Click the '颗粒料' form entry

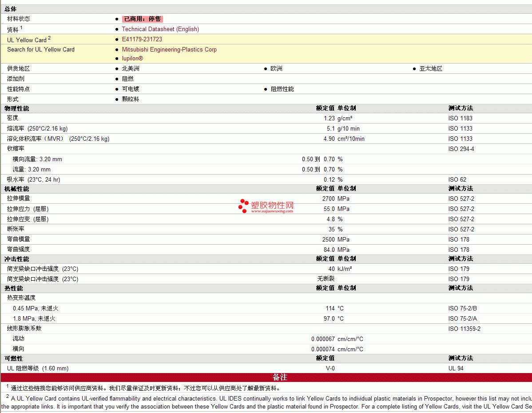[x=131, y=99]
